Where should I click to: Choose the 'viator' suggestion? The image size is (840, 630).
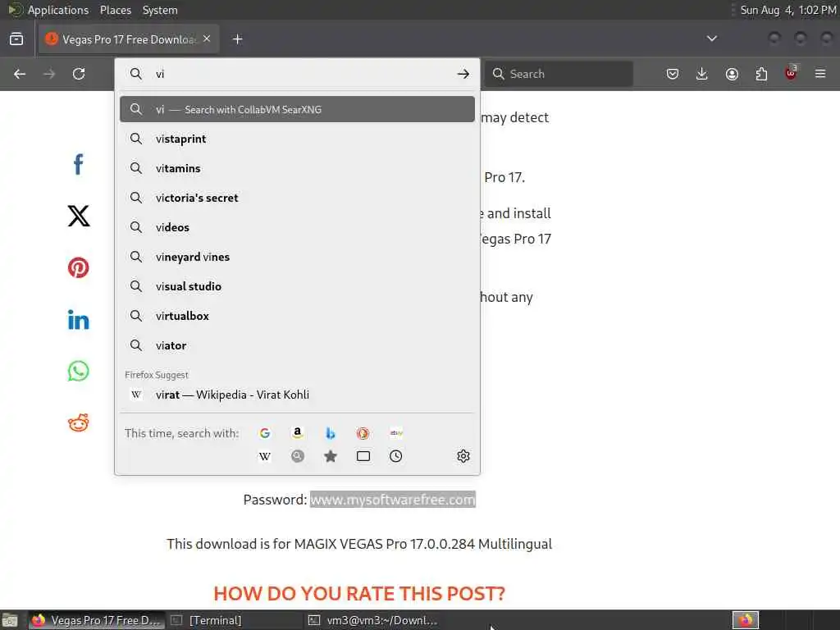pos(297,345)
